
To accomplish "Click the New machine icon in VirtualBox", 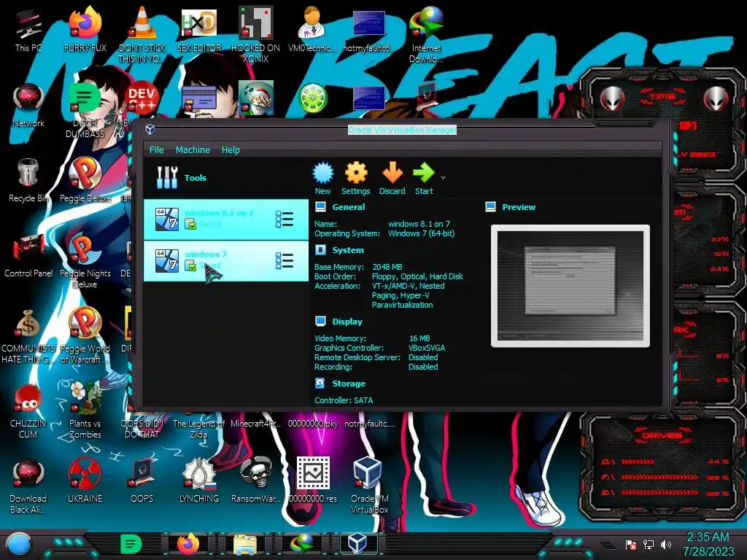I will coord(323,179).
